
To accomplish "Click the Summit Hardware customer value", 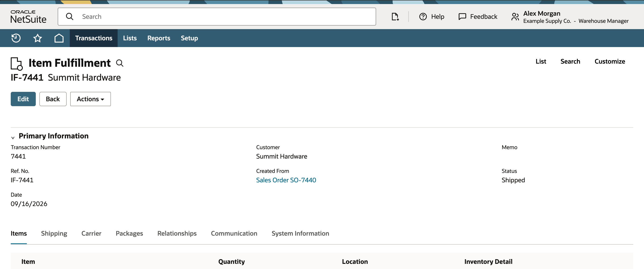I will click(x=282, y=156).
